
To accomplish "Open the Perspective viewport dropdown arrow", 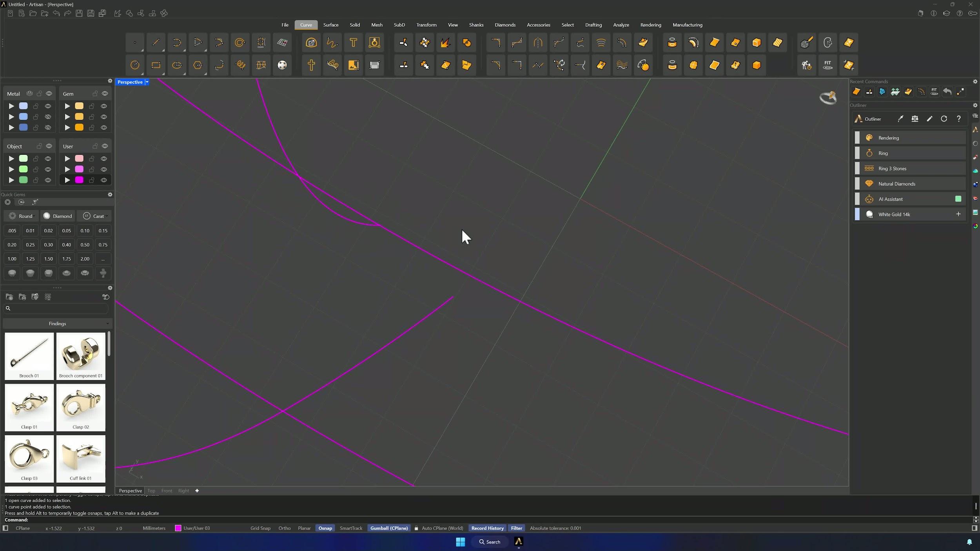I will pyautogui.click(x=147, y=82).
